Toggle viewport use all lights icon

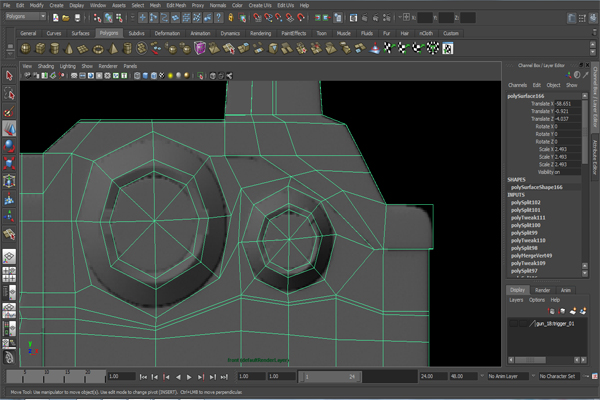(x=170, y=76)
